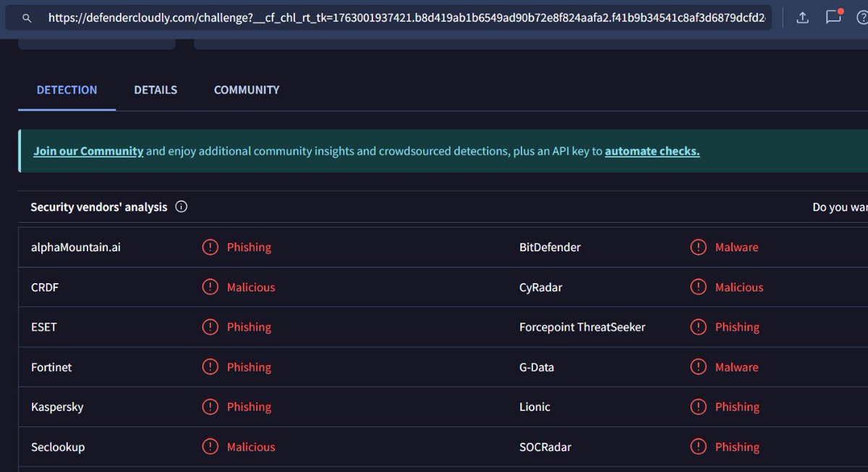
Task: Click the search magnifier icon in URL bar
Action: [27, 17]
